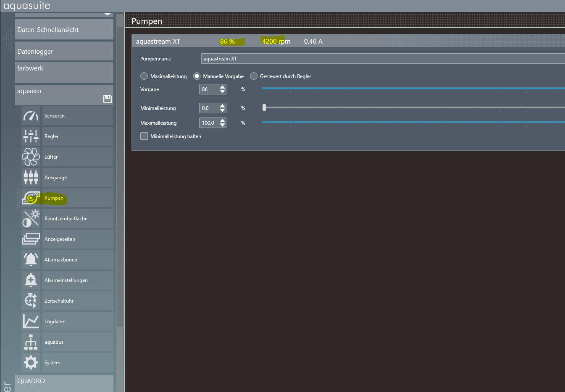The image size is (565, 392).
Task: Click the Regler sliders icon
Action: click(x=31, y=136)
